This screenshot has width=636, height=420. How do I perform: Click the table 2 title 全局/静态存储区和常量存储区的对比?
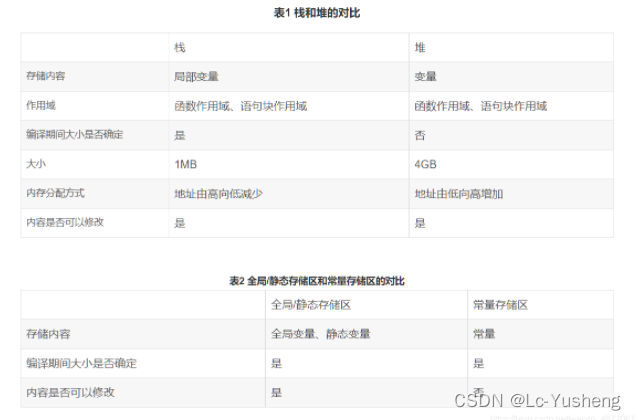(x=317, y=281)
